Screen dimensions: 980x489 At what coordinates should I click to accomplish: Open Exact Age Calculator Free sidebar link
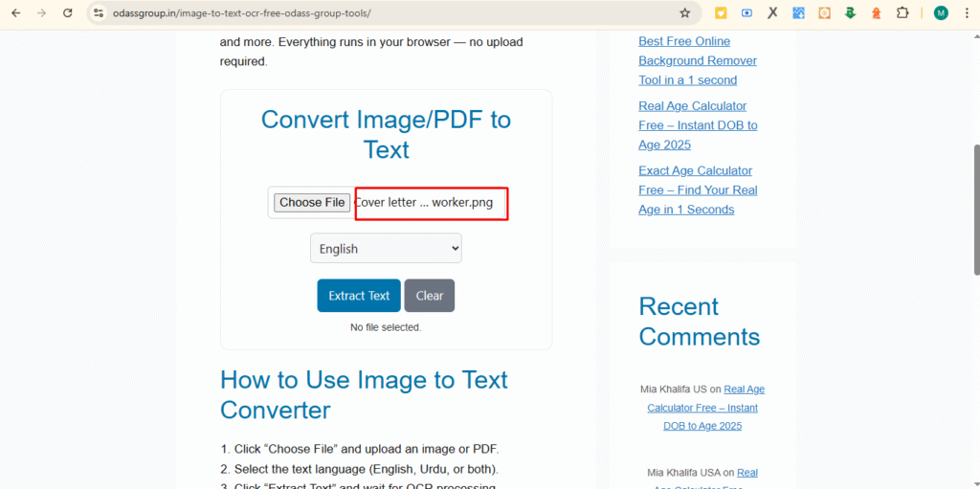[698, 189]
